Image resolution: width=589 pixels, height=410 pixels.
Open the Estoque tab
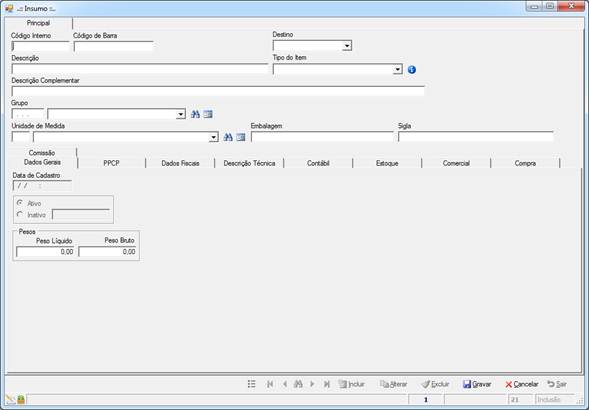(387, 163)
